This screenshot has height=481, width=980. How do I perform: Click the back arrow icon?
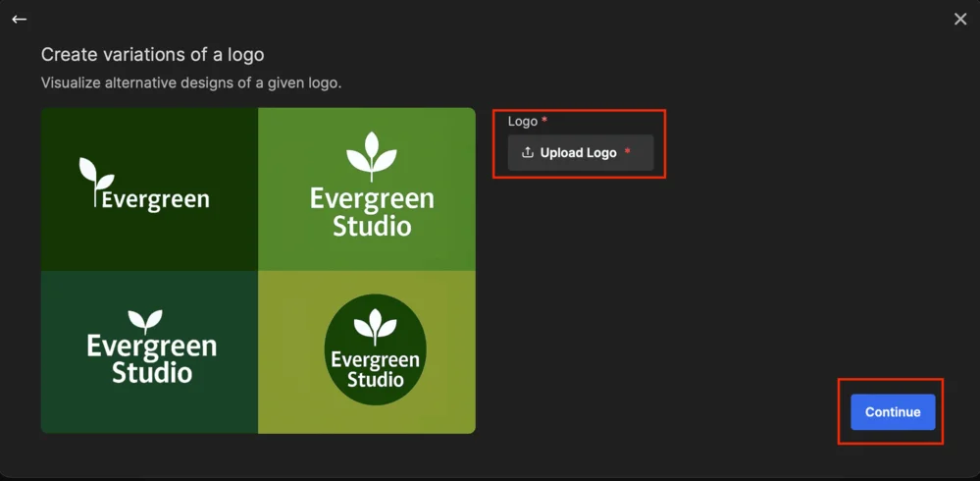[19, 20]
